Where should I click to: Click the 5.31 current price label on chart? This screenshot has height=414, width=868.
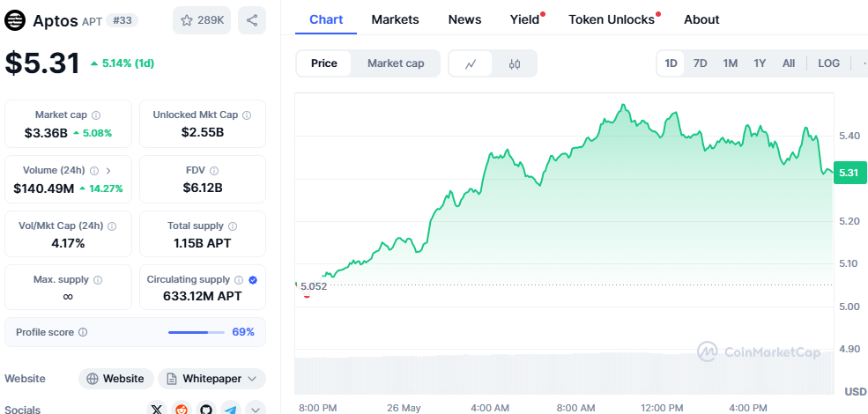[x=849, y=173]
